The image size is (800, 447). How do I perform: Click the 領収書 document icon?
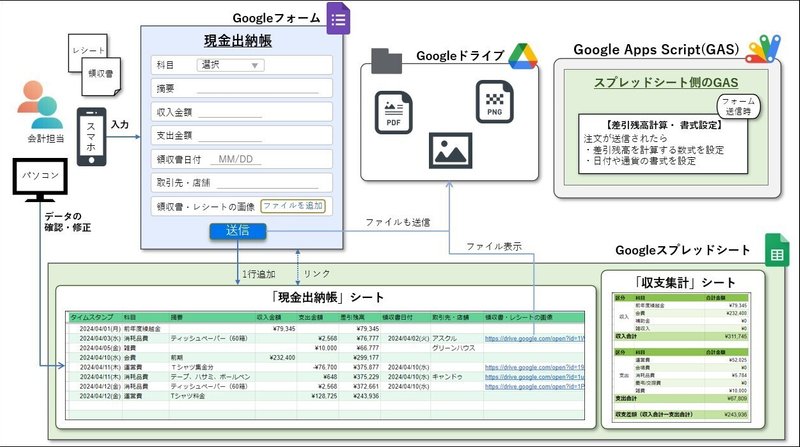point(101,76)
